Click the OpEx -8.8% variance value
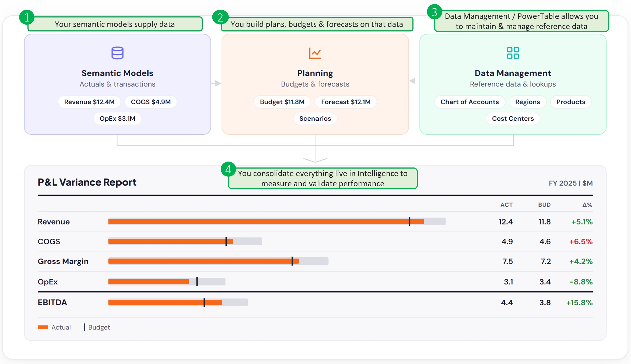 point(581,282)
